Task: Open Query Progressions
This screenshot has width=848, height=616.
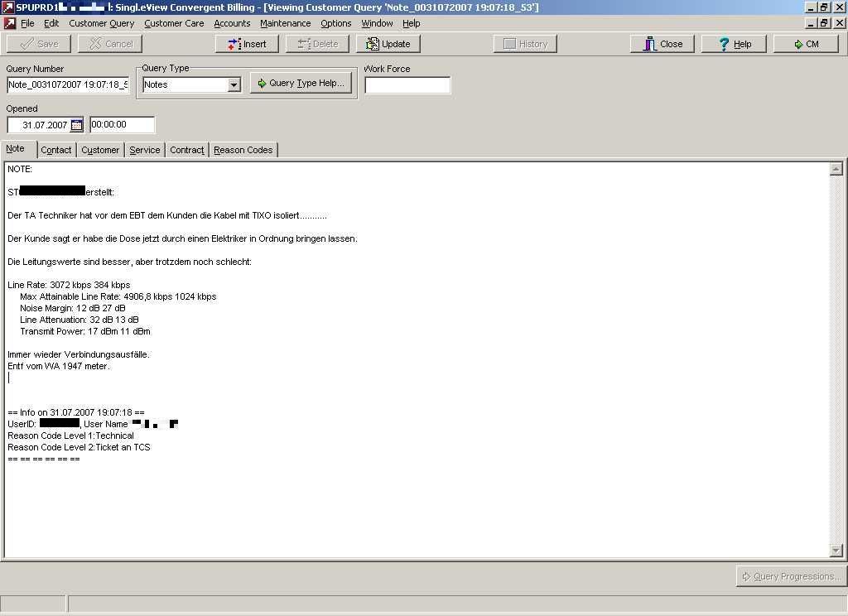Action: coord(791,576)
